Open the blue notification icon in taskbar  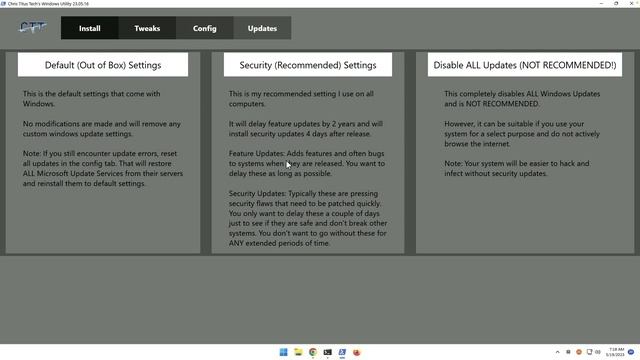(x=631, y=352)
